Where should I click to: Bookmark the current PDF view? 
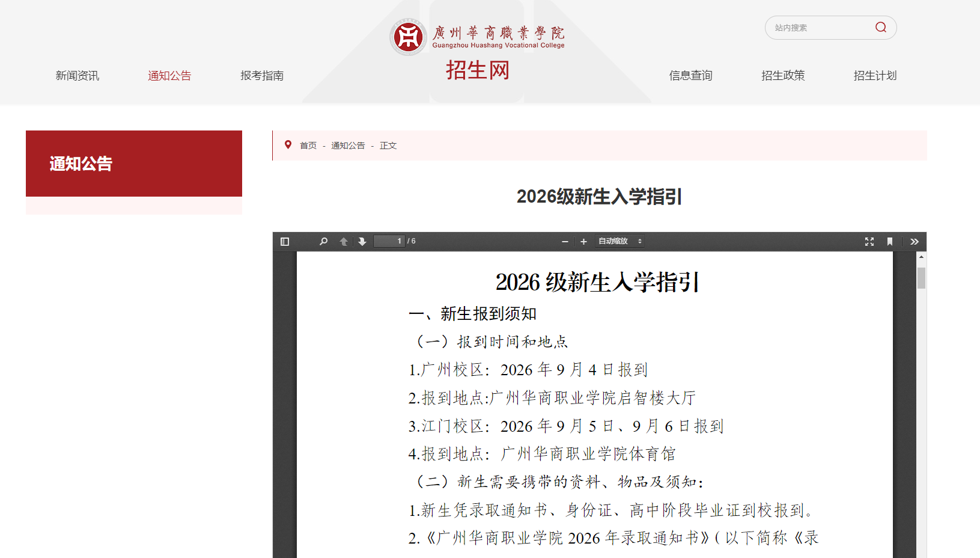coord(889,241)
